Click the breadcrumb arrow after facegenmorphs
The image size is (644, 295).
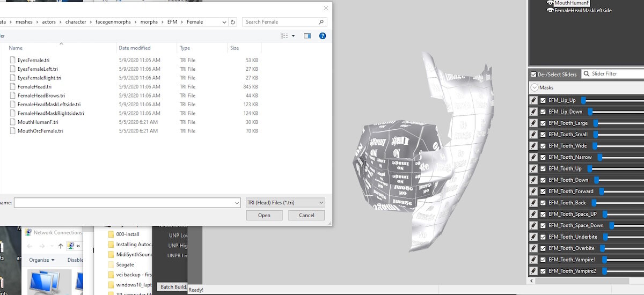click(x=136, y=22)
